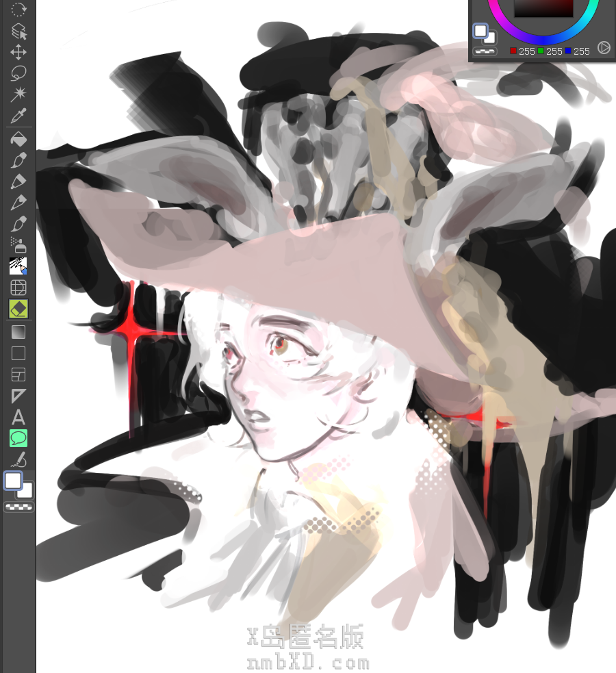Activate the Auto Select magic wand tool
616x673 pixels.
coord(18,93)
